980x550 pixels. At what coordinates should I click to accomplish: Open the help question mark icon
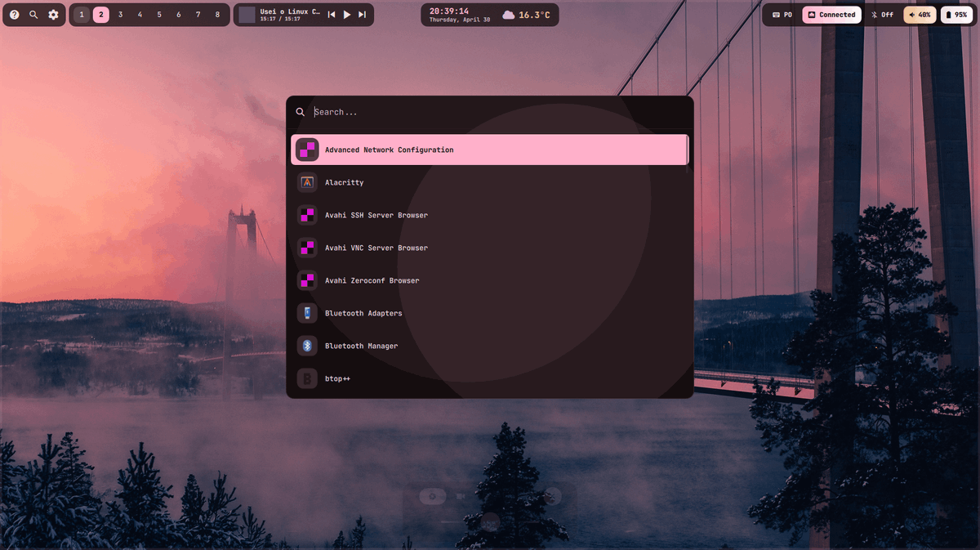pyautogui.click(x=14, y=15)
